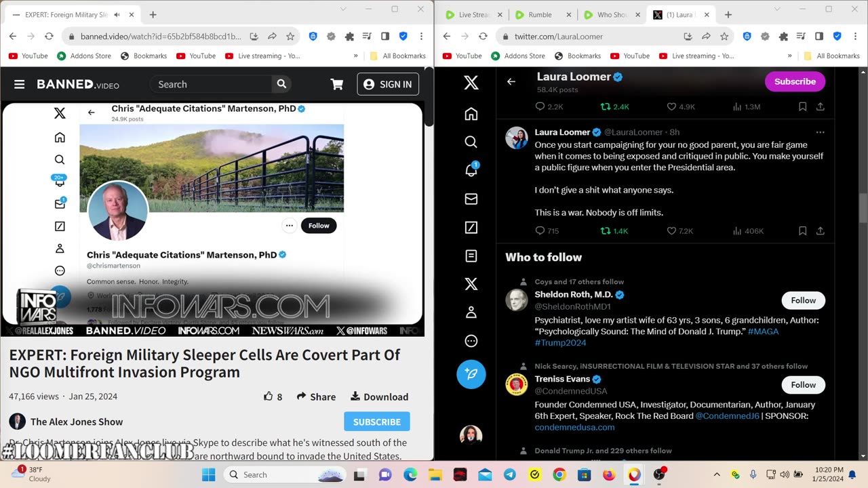Image resolution: width=868 pixels, height=488 pixels.
Task: Reload the banned.video page
Action: pos(49,37)
